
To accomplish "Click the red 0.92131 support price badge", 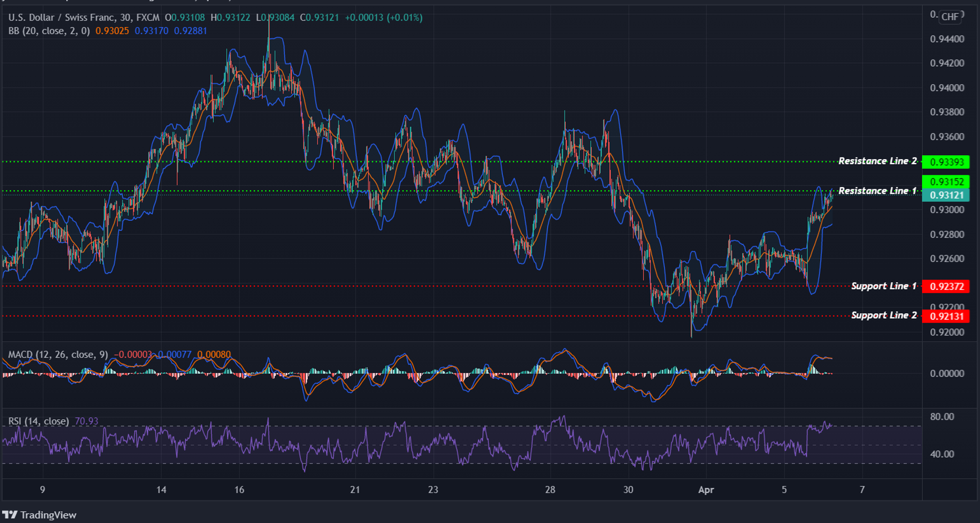I will point(948,315).
